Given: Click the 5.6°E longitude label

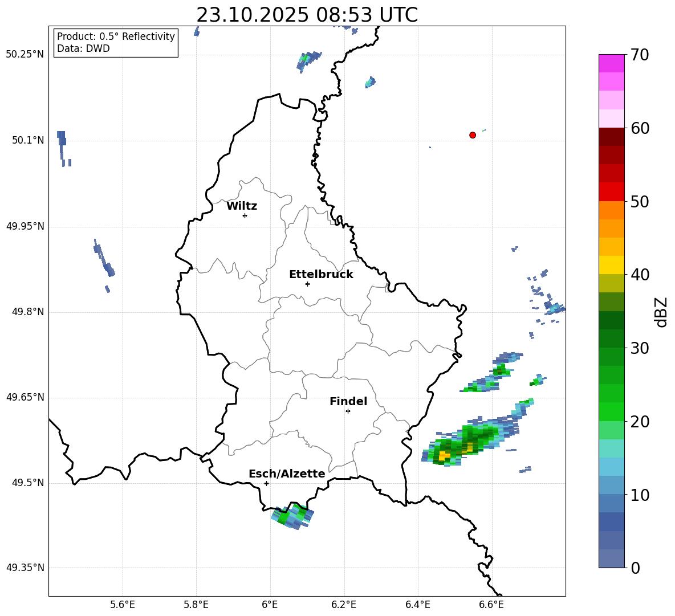Looking at the screenshot, I should coord(123,605).
